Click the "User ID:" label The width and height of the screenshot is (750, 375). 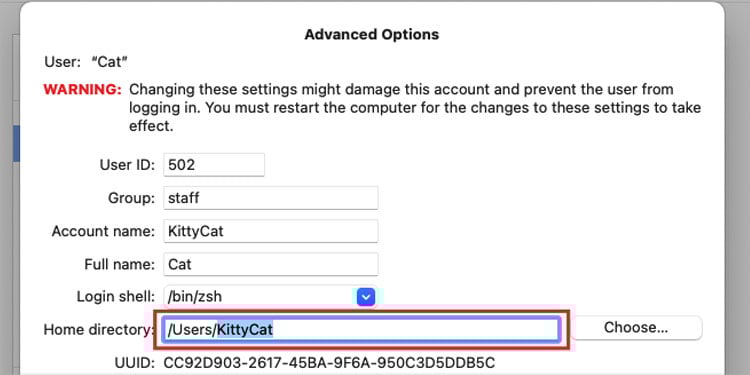click(127, 165)
